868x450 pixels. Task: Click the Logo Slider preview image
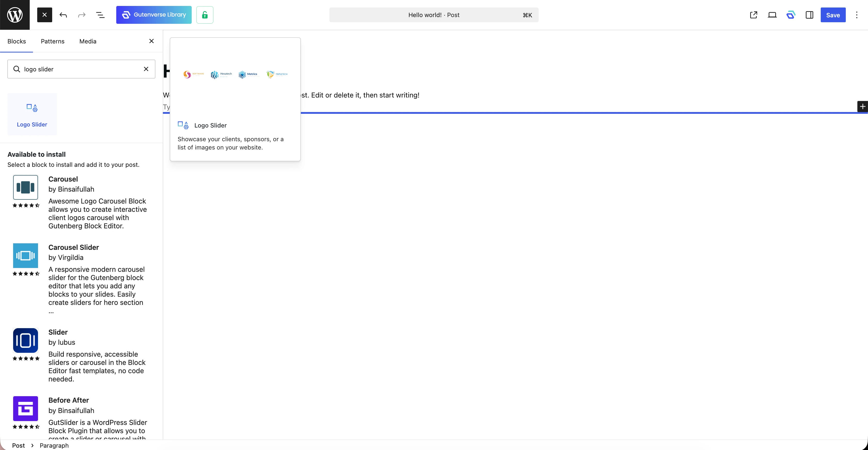point(235,74)
